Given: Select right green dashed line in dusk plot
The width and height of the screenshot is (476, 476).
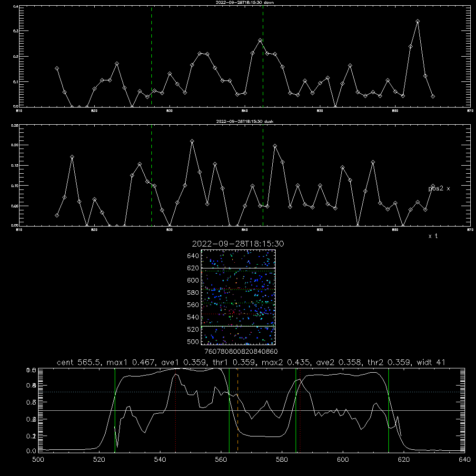Looking at the screenshot, I should (x=263, y=175).
